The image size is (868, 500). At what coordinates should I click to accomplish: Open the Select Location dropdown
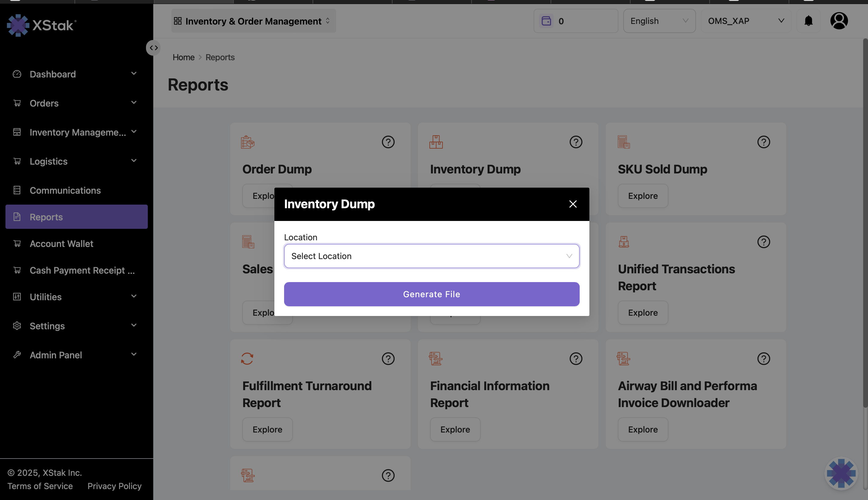pyautogui.click(x=431, y=256)
